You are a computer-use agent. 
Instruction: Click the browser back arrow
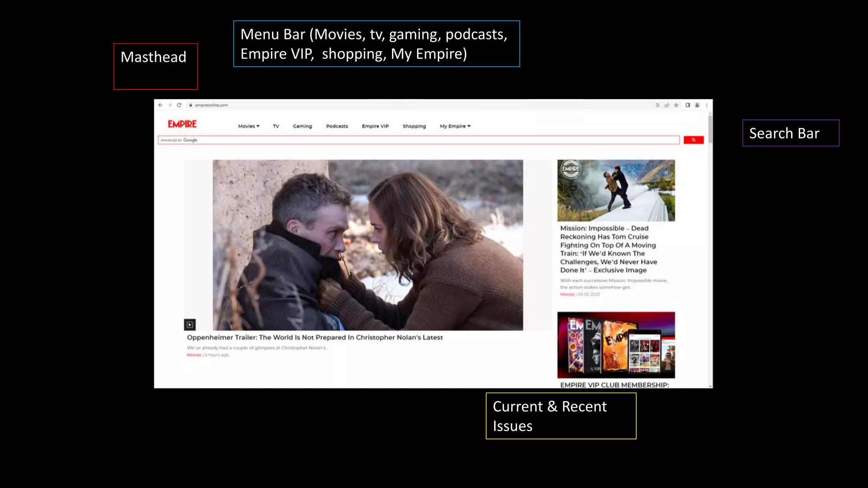point(160,105)
